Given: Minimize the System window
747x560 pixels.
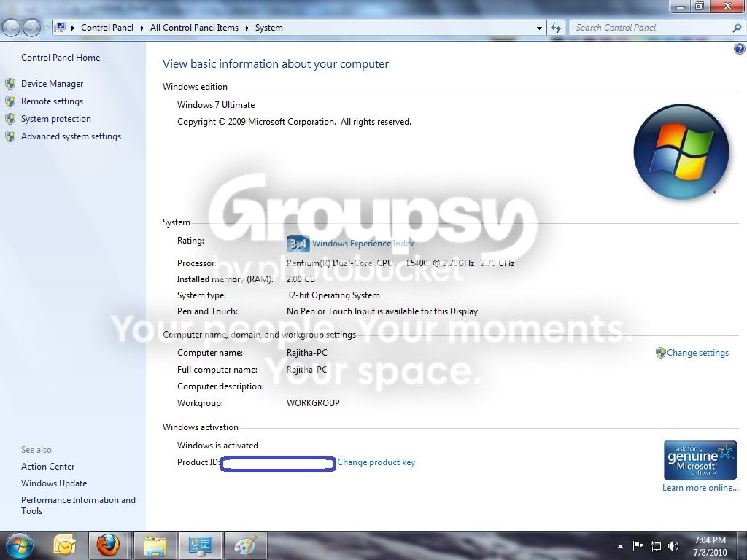Looking at the screenshot, I should pyautogui.click(x=681, y=6).
